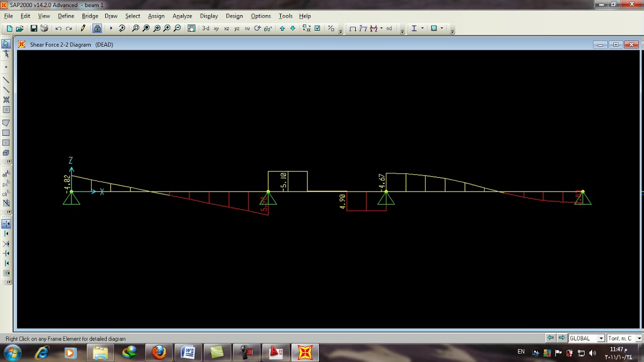The image size is (644, 362).
Task: Redo the last undone action
Action: point(69,29)
